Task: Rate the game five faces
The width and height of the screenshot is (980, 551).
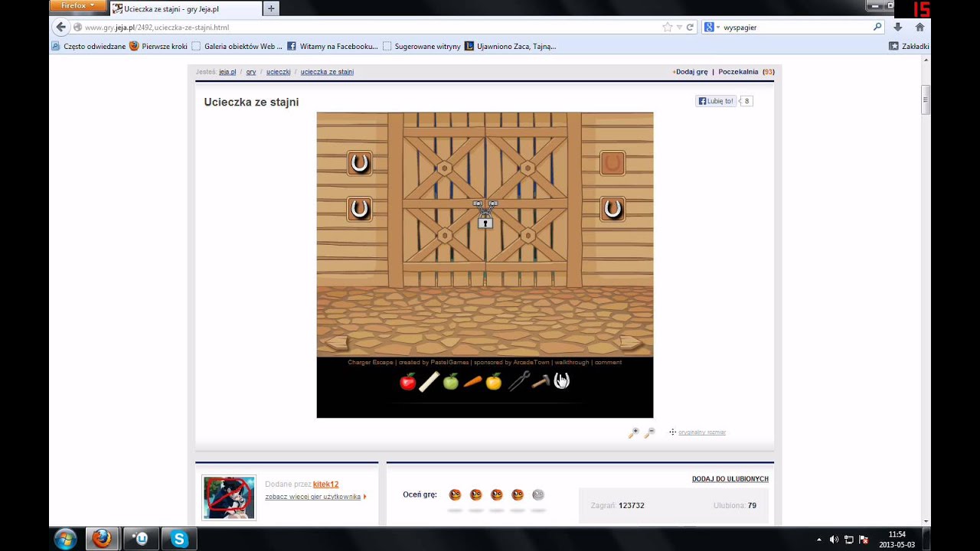Action: (538, 494)
